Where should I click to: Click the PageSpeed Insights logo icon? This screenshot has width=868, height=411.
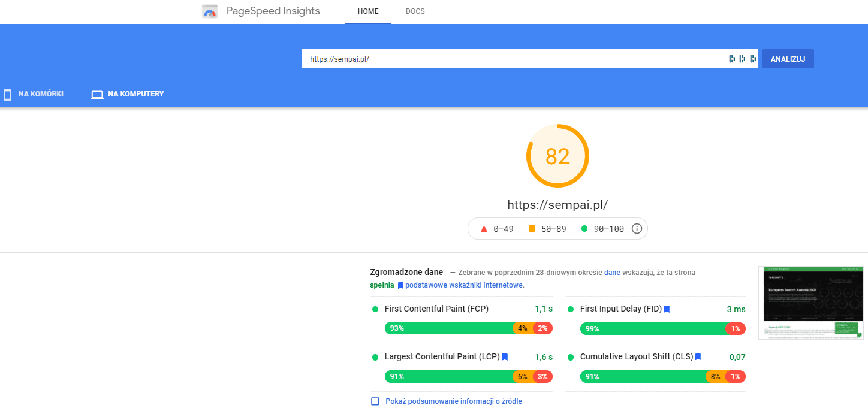(209, 11)
